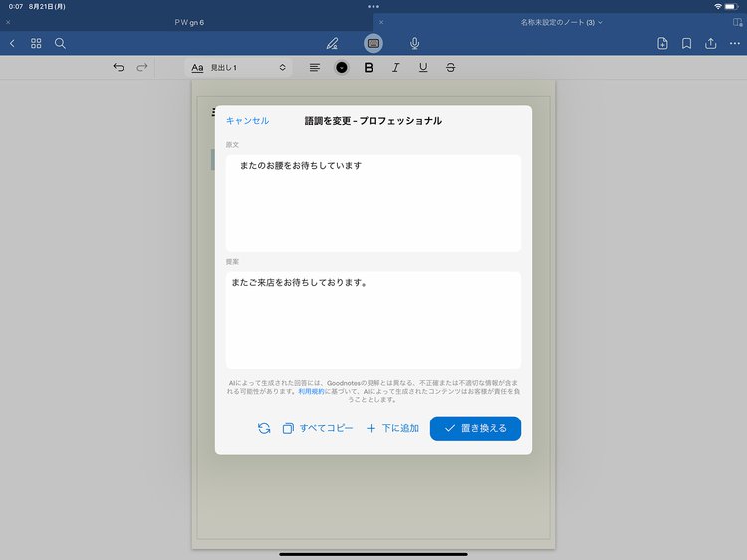Click the dialog title 語調を変更 - プロフェッショナル
The width and height of the screenshot is (747, 560).
point(373,121)
